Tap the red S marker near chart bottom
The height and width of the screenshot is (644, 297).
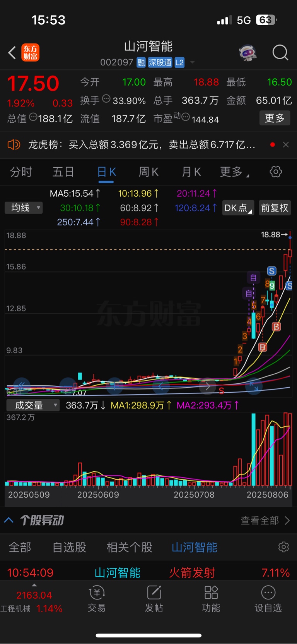coord(222,391)
